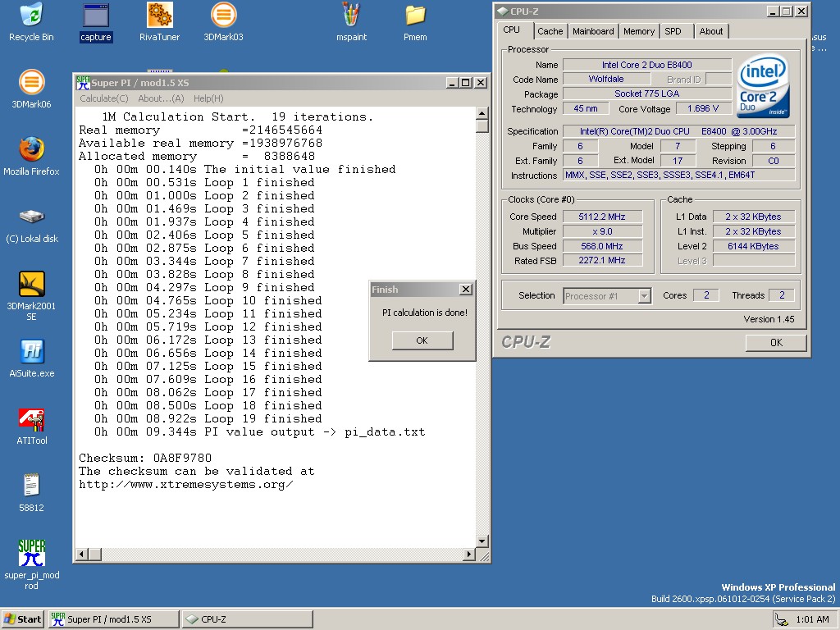Click the Bus Speed value 568.0 MHz
Image resolution: width=840 pixels, height=630 pixels.
tap(601, 246)
